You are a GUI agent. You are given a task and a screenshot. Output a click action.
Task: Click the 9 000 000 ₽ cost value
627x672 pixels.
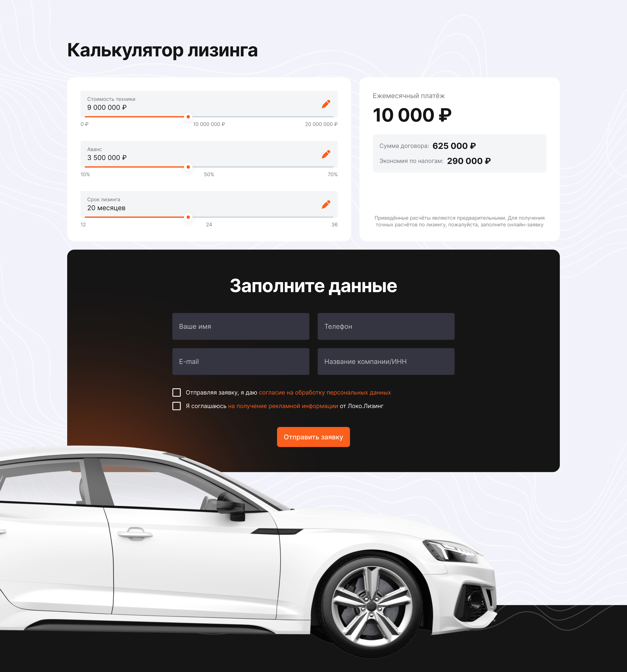[x=107, y=107]
